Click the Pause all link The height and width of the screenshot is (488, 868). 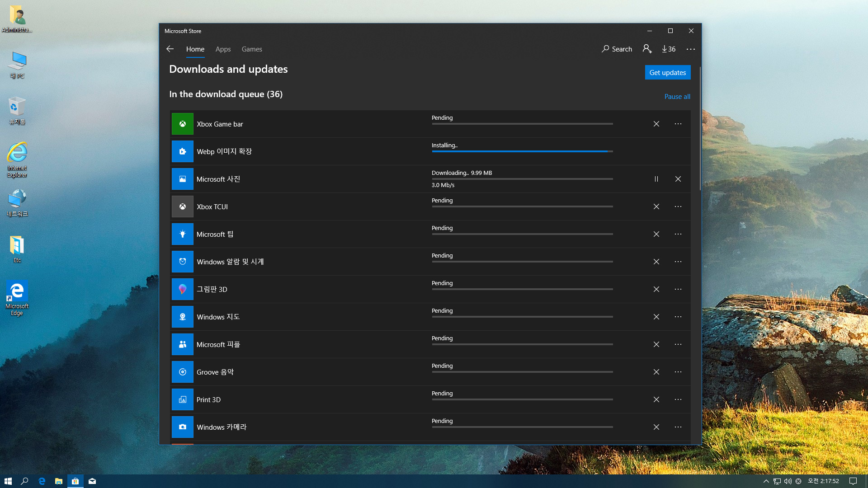pos(677,96)
